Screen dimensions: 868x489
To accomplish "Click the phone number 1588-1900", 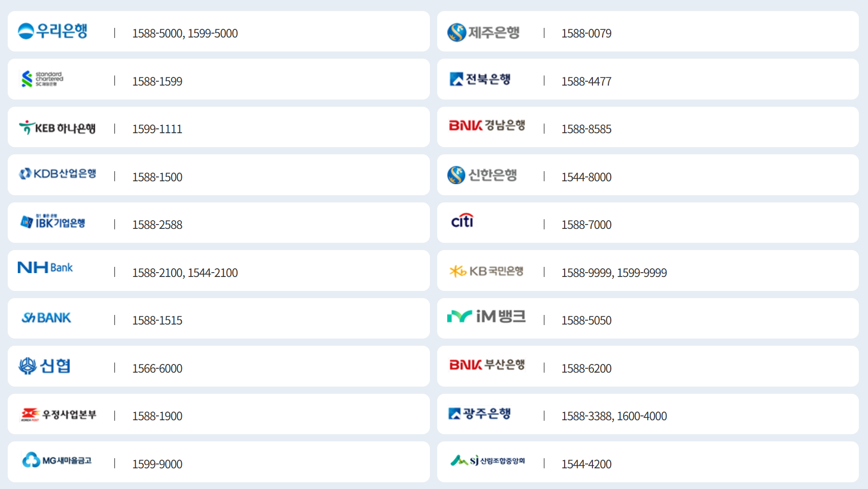I will [x=157, y=416].
